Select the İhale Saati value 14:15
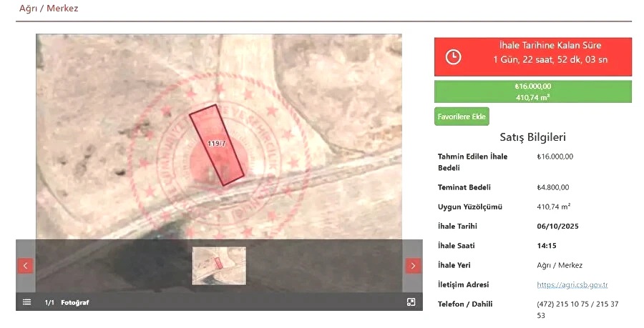 tap(547, 246)
